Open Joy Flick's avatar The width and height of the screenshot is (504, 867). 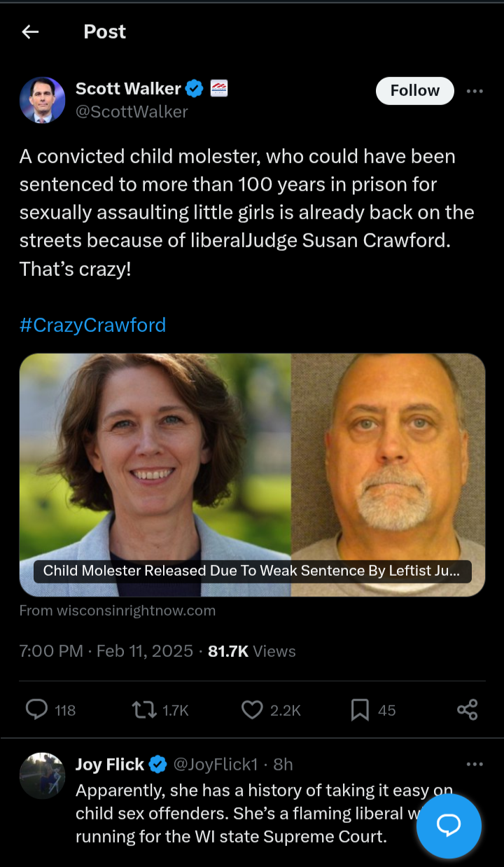(x=42, y=775)
